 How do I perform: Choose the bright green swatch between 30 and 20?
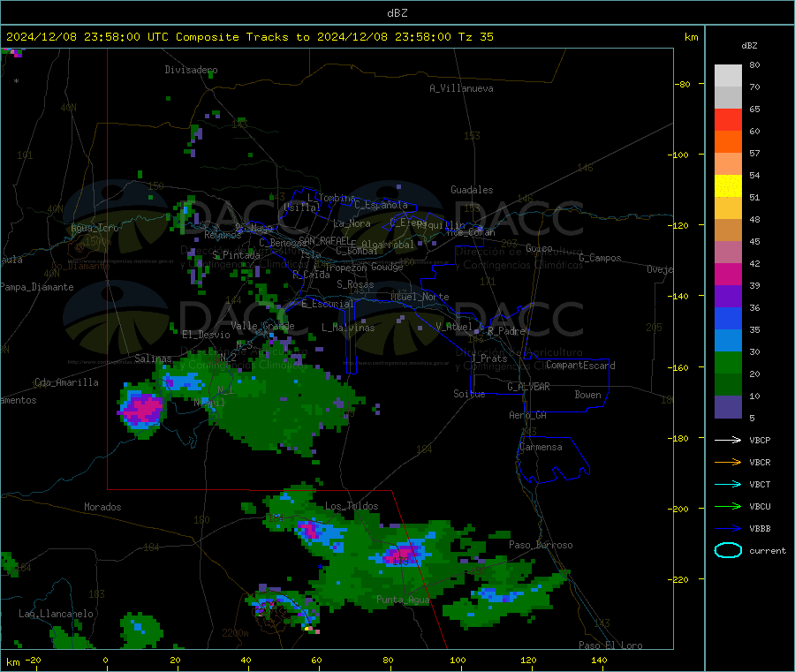[x=728, y=363]
